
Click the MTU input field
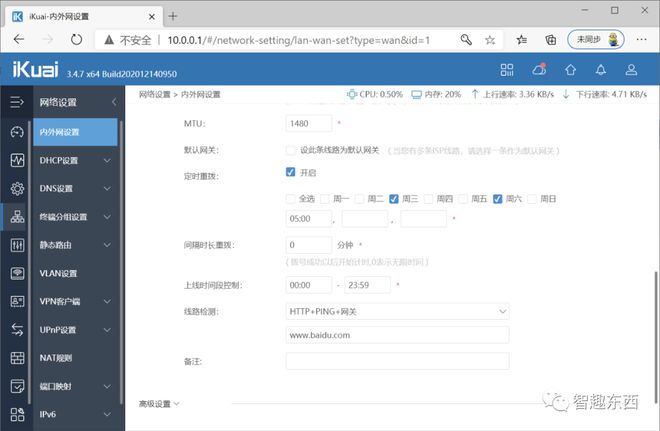click(308, 124)
